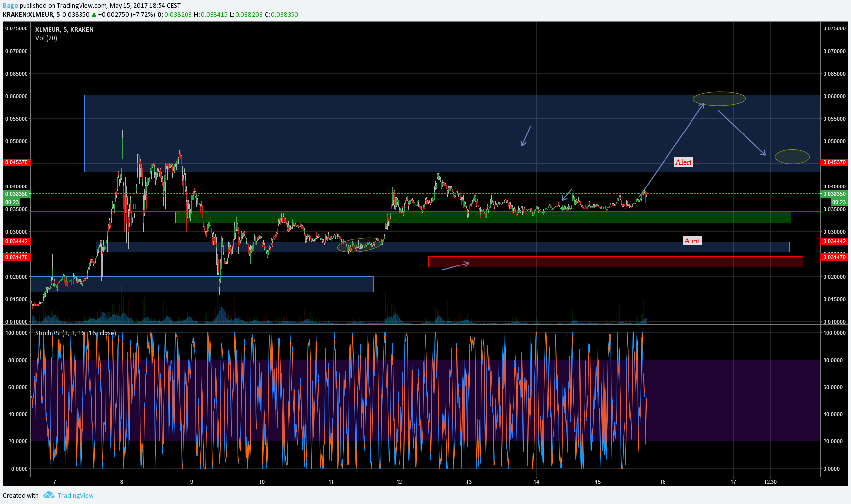Viewport: 851px width, 504px height.
Task: Click the green up-triangle price change icon
Action: click(x=94, y=15)
